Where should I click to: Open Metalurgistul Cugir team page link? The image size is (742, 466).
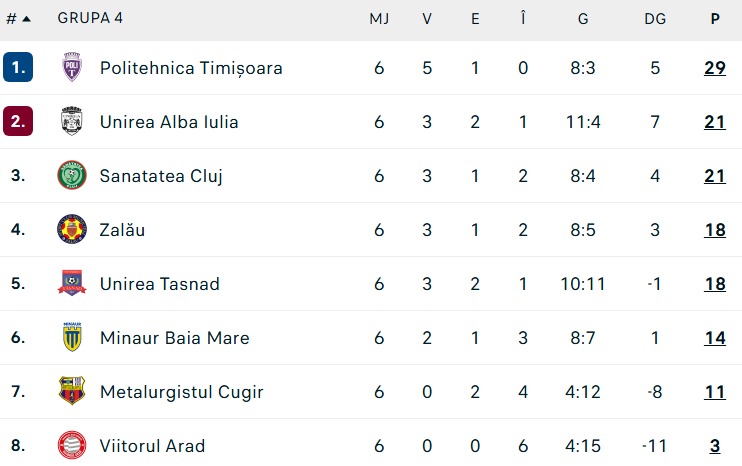[x=181, y=392]
